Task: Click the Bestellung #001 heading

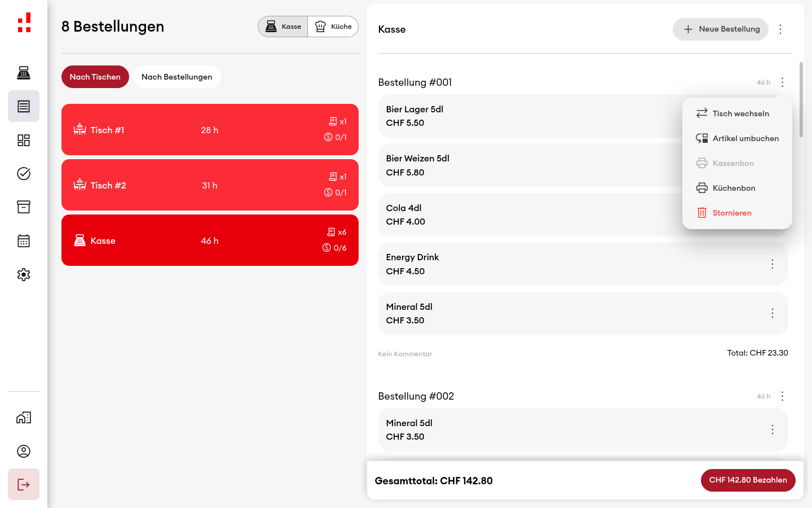Action: 415,82
